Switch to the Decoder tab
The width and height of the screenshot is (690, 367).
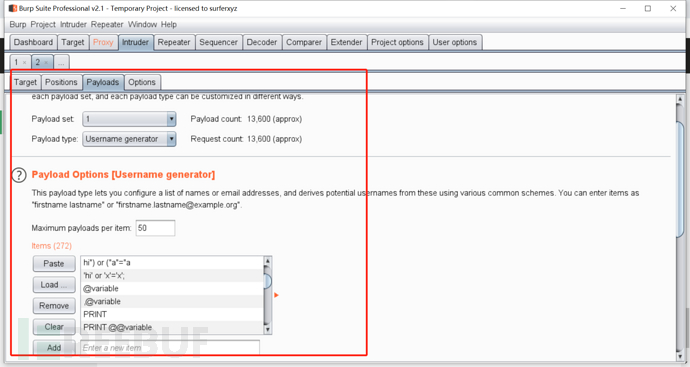click(x=262, y=42)
